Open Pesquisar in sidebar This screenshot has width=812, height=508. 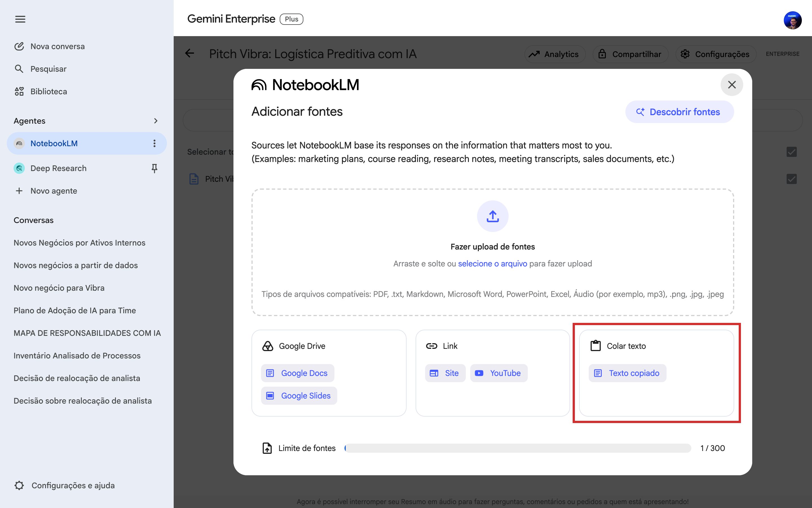tap(40, 69)
